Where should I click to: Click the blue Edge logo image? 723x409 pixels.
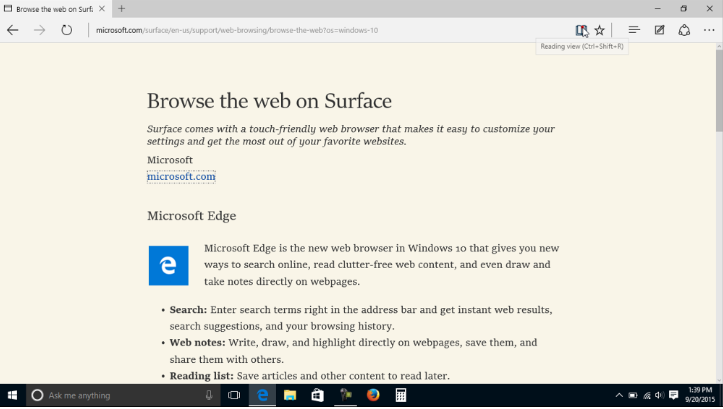coord(168,266)
